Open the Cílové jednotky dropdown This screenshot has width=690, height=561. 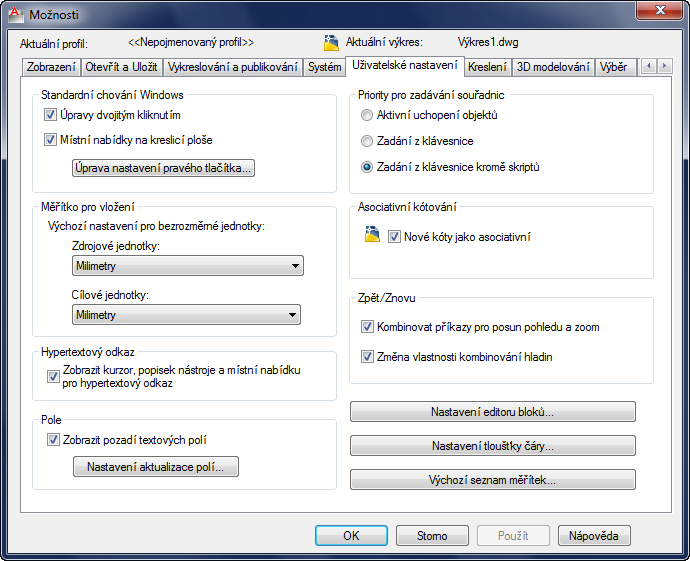[x=186, y=315]
